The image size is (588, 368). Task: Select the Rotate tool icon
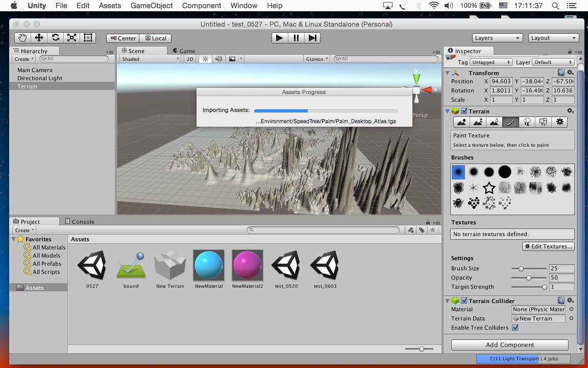point(55,38)
